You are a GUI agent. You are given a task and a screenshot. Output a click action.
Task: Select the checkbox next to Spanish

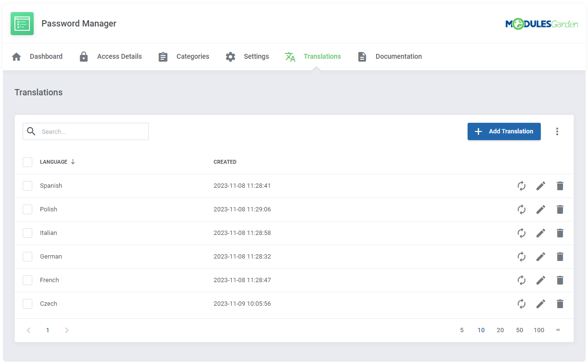pos(27,185)
